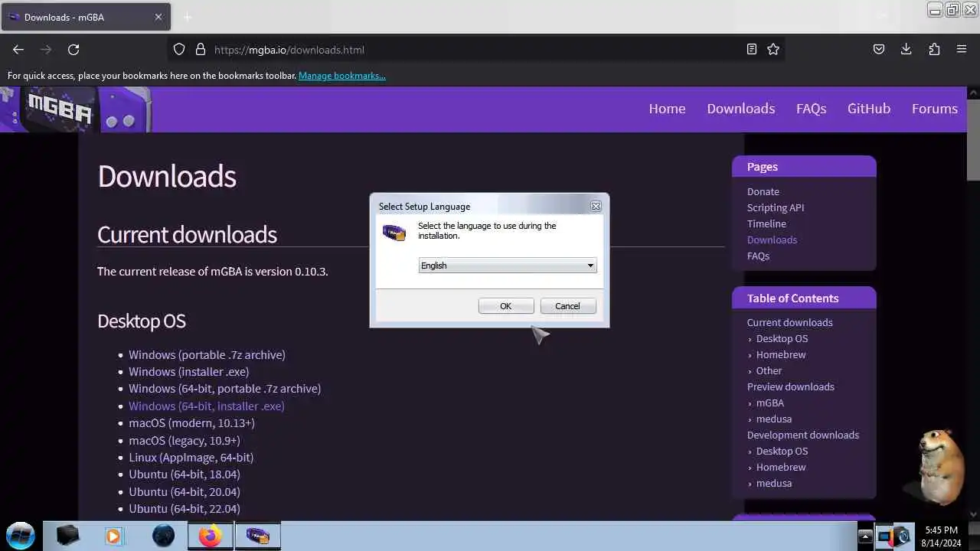The height and width of the screenshot is (551, 980).
Task: Download Windows 64-bit portable .7z archive
Action: [224, 388]
